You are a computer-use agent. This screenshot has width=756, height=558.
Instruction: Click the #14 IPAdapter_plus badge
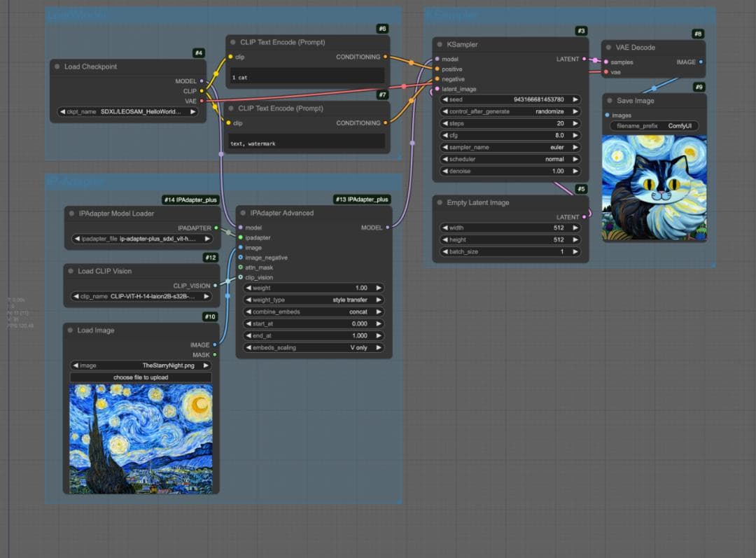(190, 200)
